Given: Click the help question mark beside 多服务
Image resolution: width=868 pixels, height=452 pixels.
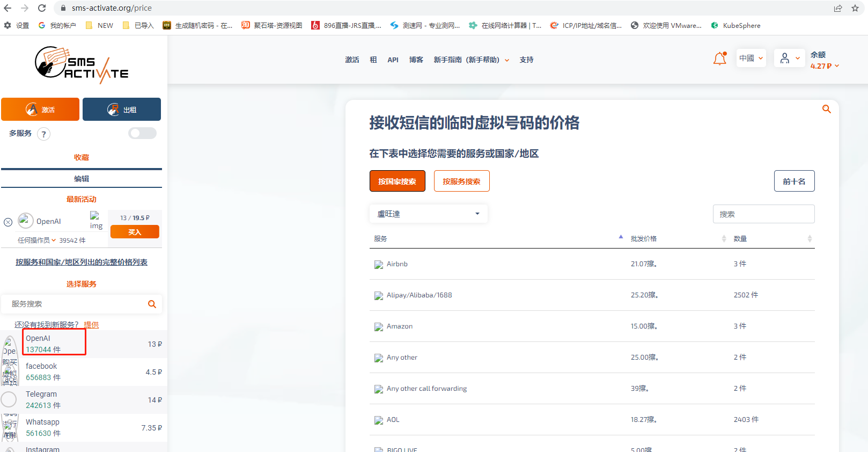Looking at the screenshot, I should pyautogui.click(x=44, y=134).
